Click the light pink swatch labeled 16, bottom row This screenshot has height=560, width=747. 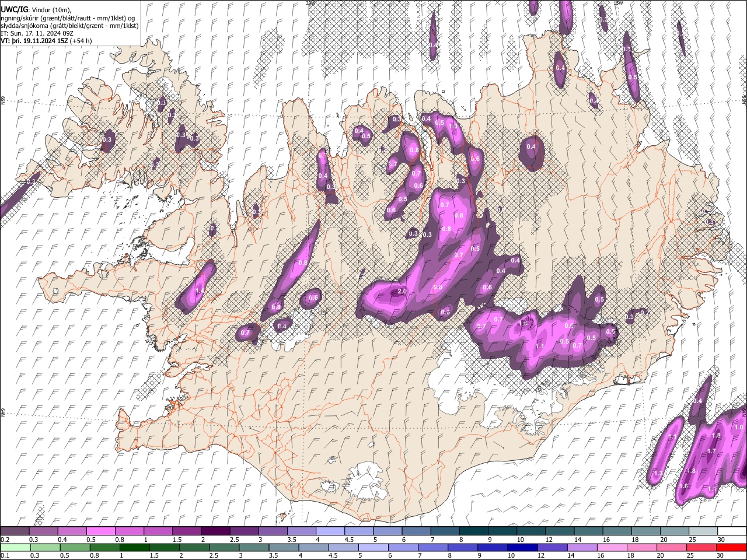click(613, 547)
